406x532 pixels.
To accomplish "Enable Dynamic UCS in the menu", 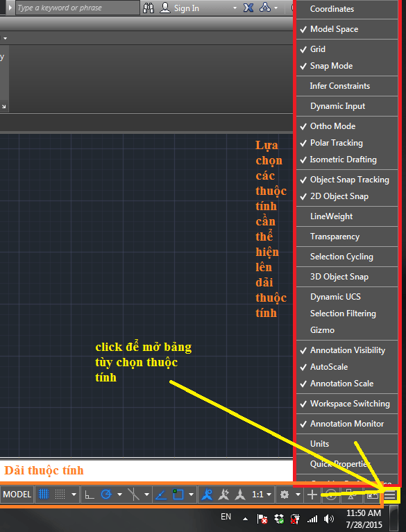I will tap(347, 297).
